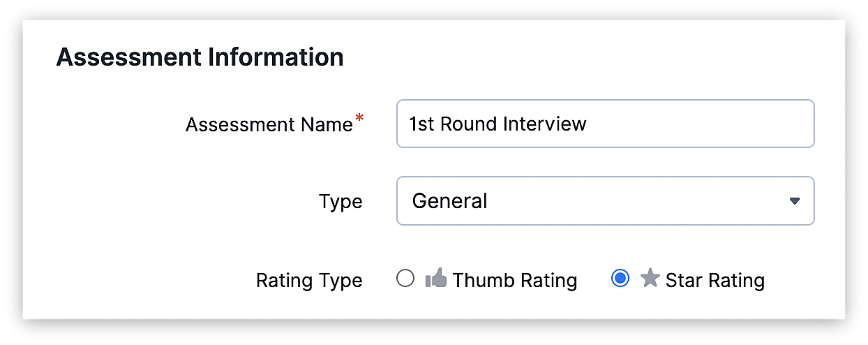This screenshot has width=868, height=345.
Task: Choose Thumb Rating by clicking its text
Action: click(515, 281)
